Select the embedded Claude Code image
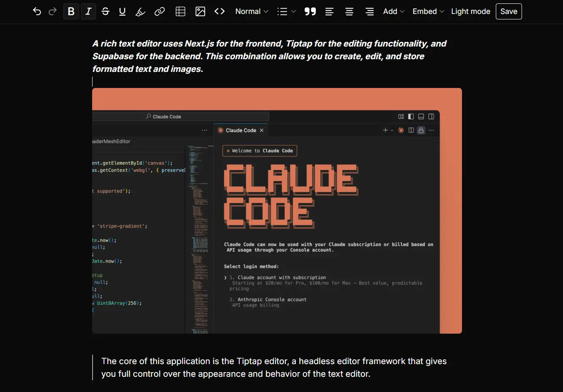The height and width of the screenshot is (392, 563). 277,211
